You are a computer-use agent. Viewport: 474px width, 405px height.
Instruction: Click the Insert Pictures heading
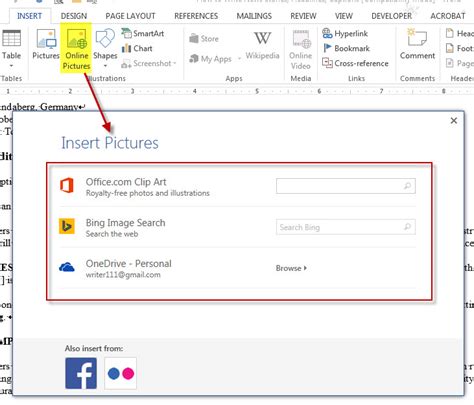click(x=110, y=143)
